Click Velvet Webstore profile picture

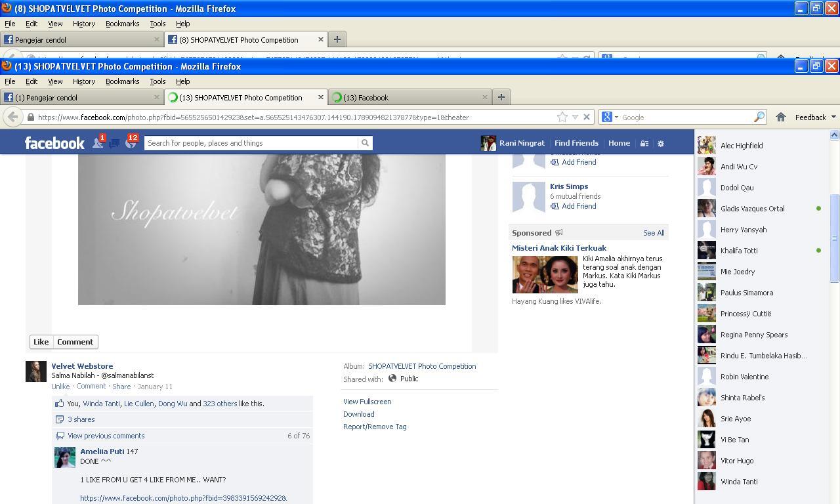tap(36, 371)
